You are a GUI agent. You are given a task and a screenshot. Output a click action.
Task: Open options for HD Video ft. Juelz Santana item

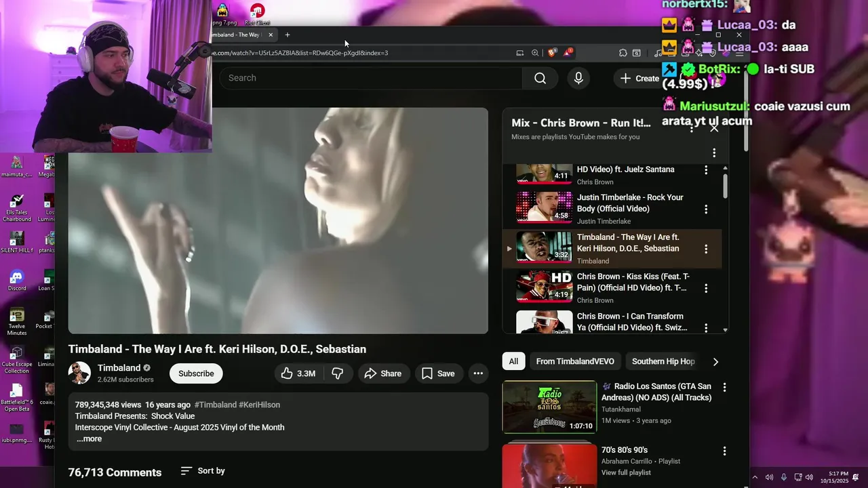(706, 170)
